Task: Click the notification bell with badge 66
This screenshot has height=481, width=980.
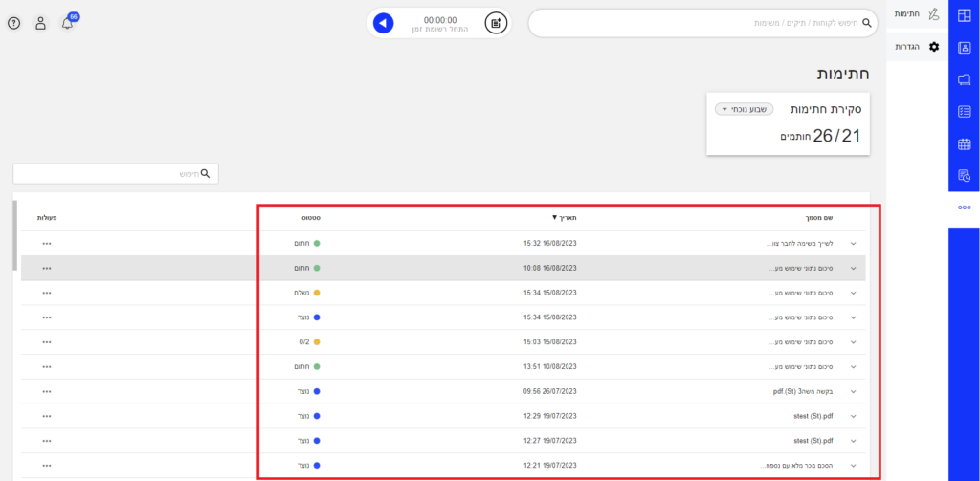Action: [x=67, y=23]
